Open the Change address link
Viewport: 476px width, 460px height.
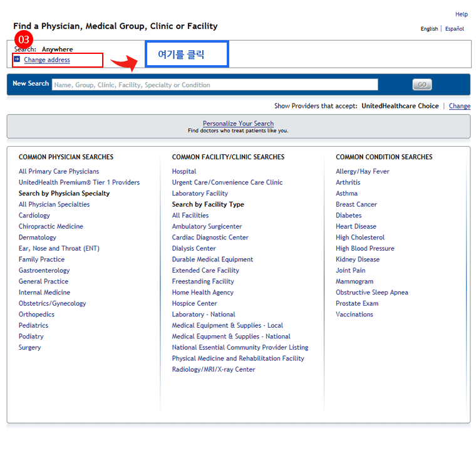47,60
